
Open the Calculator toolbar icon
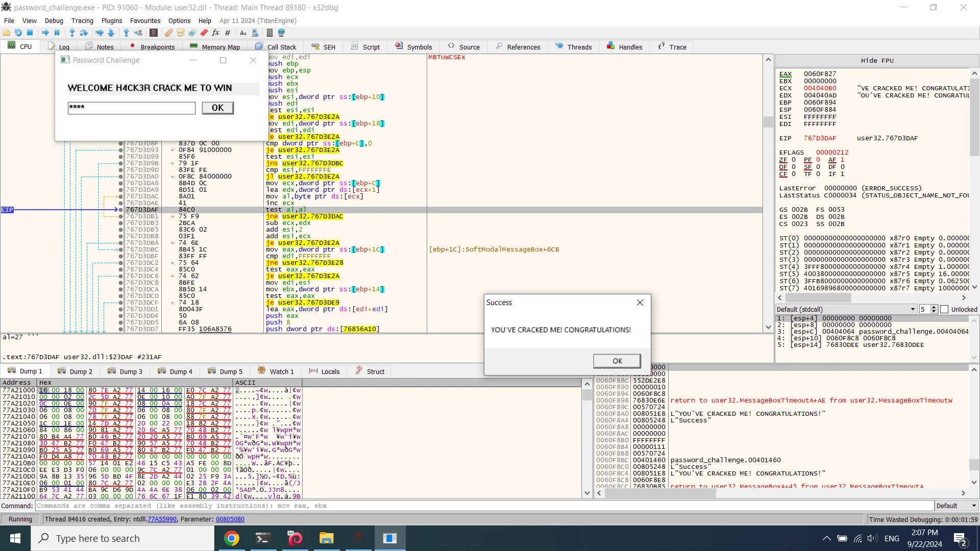(x=269, y=33)
